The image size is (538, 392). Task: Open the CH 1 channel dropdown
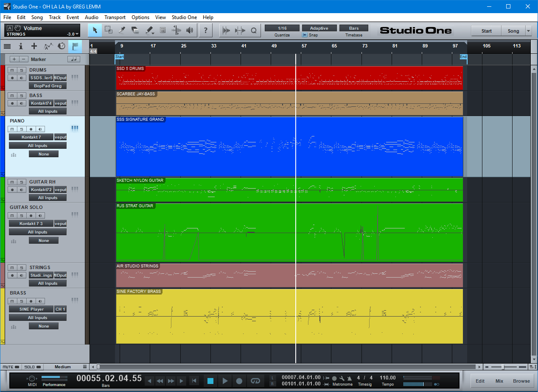[60, 309]
